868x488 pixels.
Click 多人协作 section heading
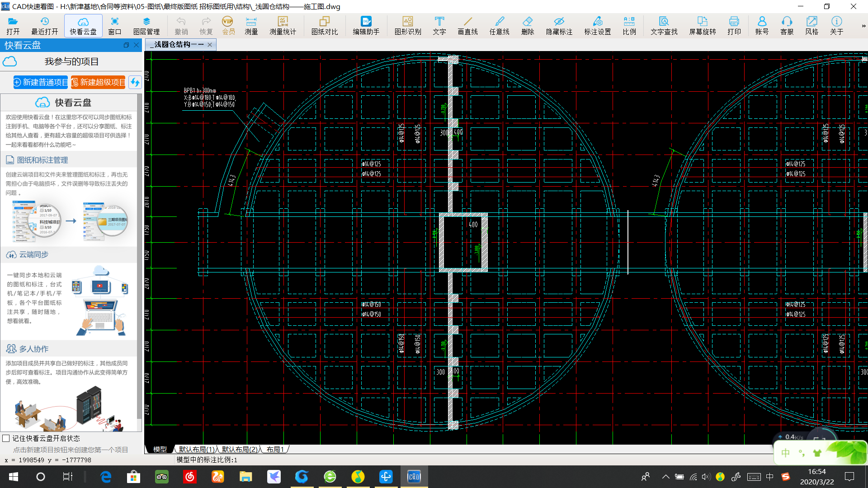(33, 349)
